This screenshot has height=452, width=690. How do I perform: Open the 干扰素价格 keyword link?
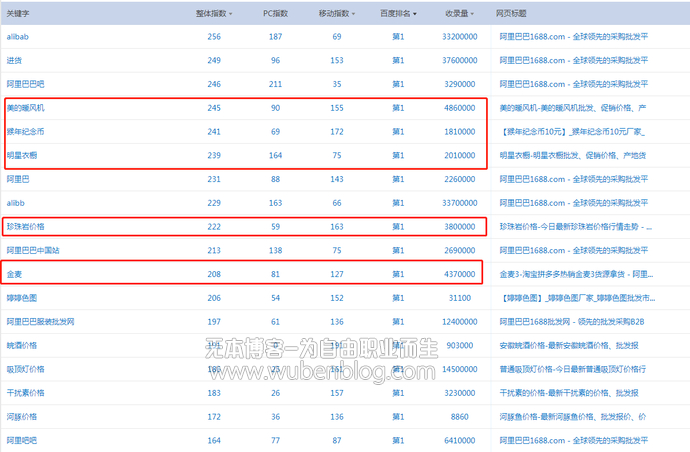click(x=26, y=393)
